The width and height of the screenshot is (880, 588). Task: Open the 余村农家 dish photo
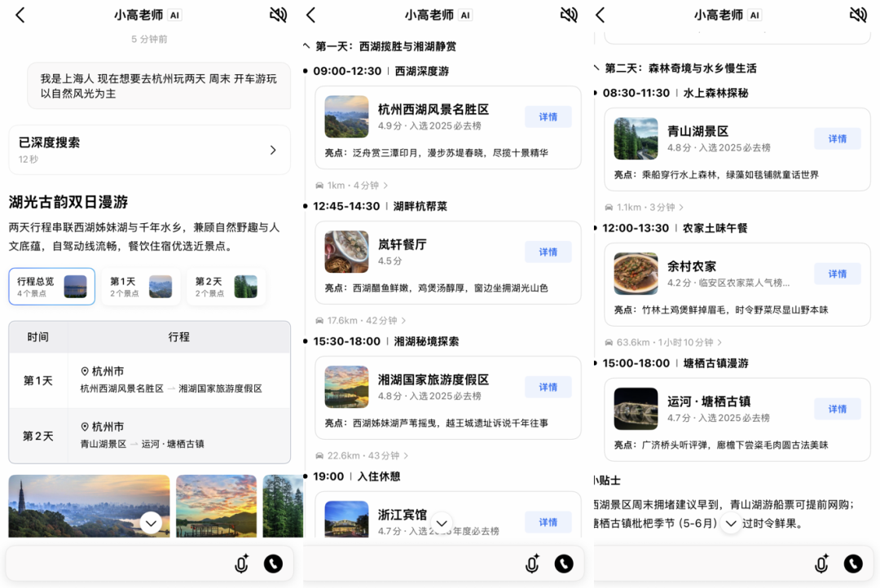click(636, 274)
